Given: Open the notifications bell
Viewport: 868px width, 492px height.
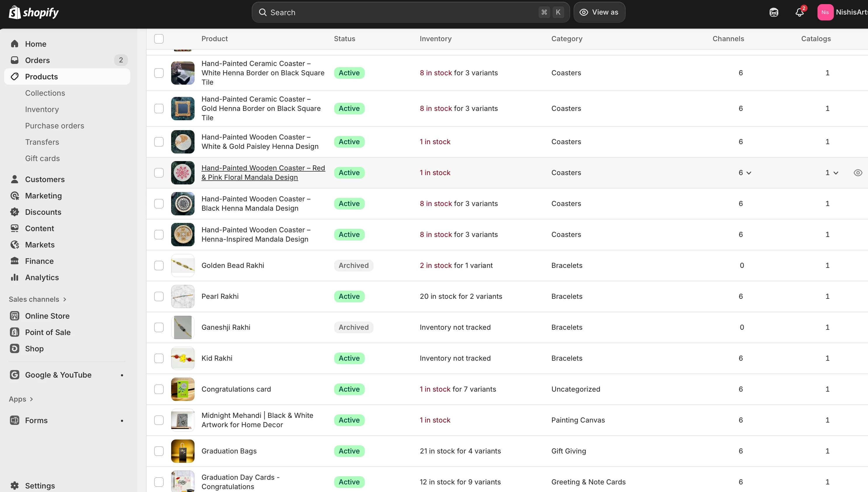Looking at the screenshot, I should pos(799,13).
